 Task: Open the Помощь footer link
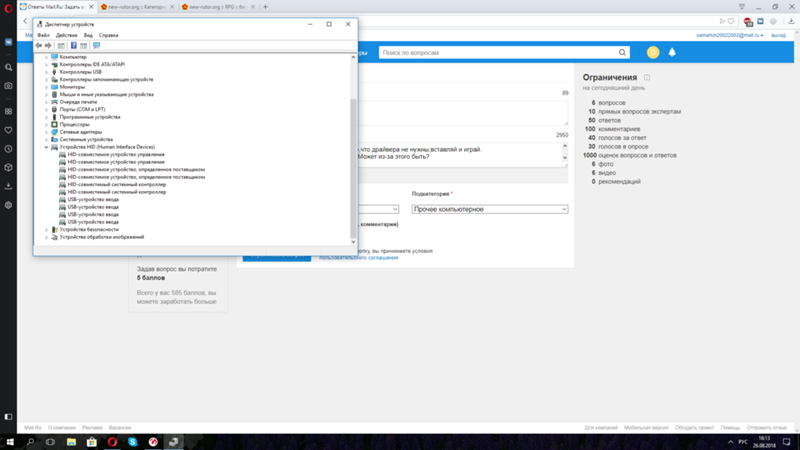[730, 428]
